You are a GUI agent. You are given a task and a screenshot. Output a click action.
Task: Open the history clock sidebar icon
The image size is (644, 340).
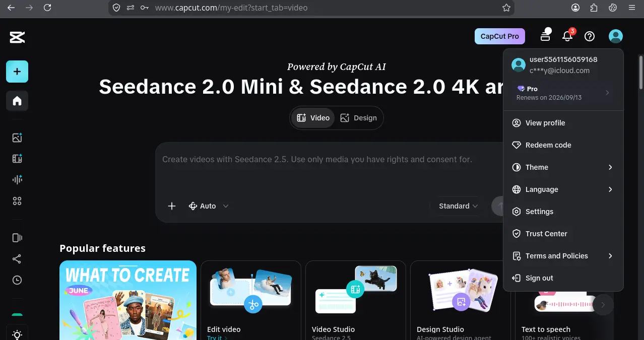(x=17, y=280)
